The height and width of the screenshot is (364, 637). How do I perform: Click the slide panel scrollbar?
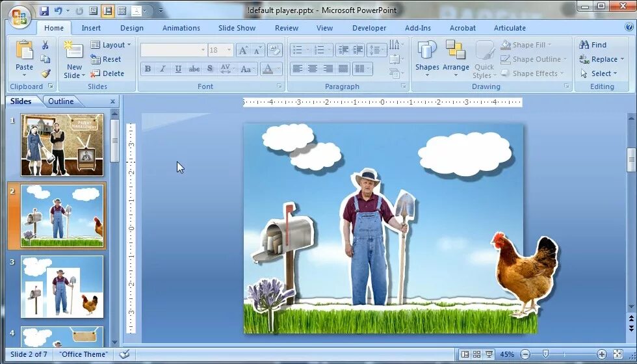tap(114, 140)
